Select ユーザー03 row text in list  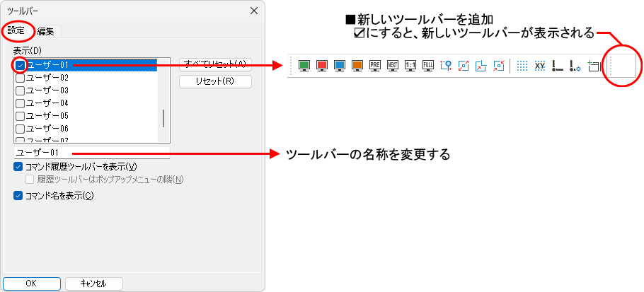click(x=47, y=90)
